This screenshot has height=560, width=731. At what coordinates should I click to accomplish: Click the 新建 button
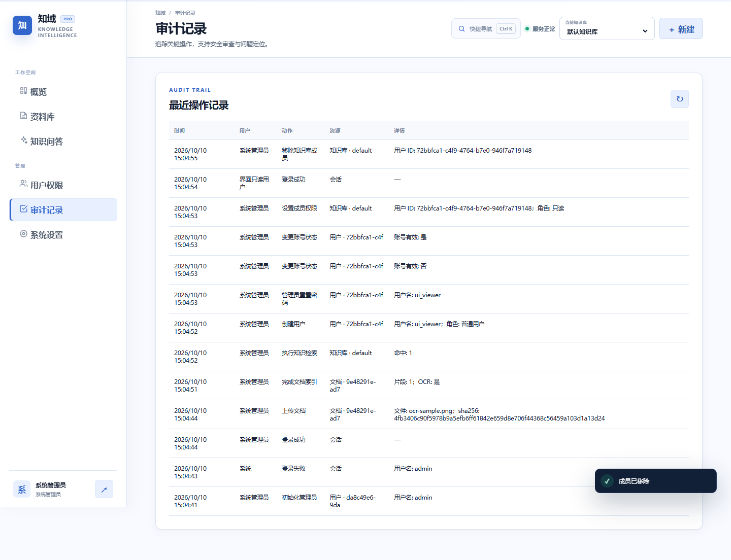point(681,29)
